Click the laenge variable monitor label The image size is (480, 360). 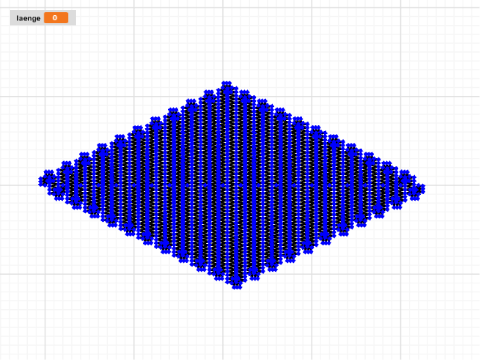click(28, 18)
